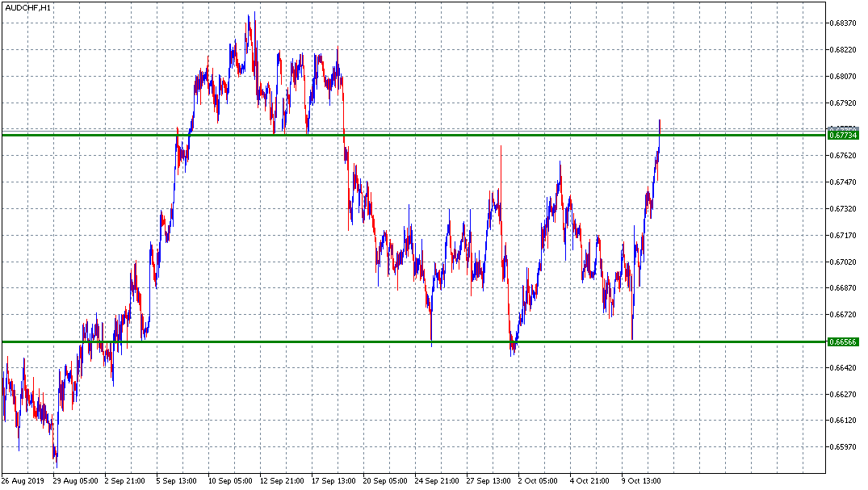
Task: Click price level 0.67170 on the scale
Action: click(843, 235)
